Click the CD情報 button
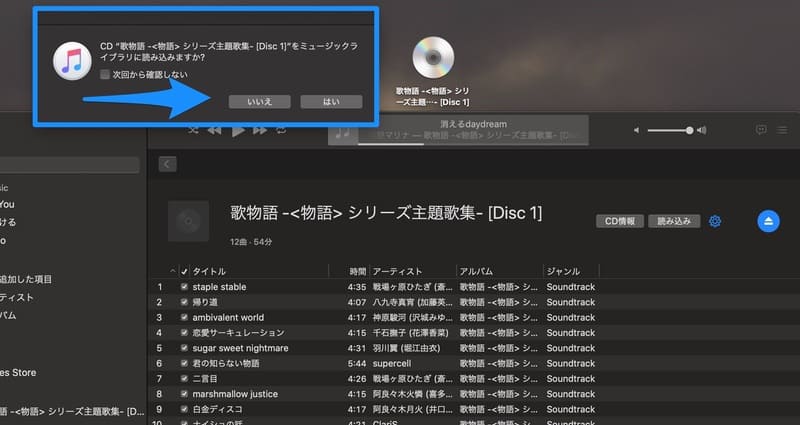The image size is (800, 425). tap(619, 221)
